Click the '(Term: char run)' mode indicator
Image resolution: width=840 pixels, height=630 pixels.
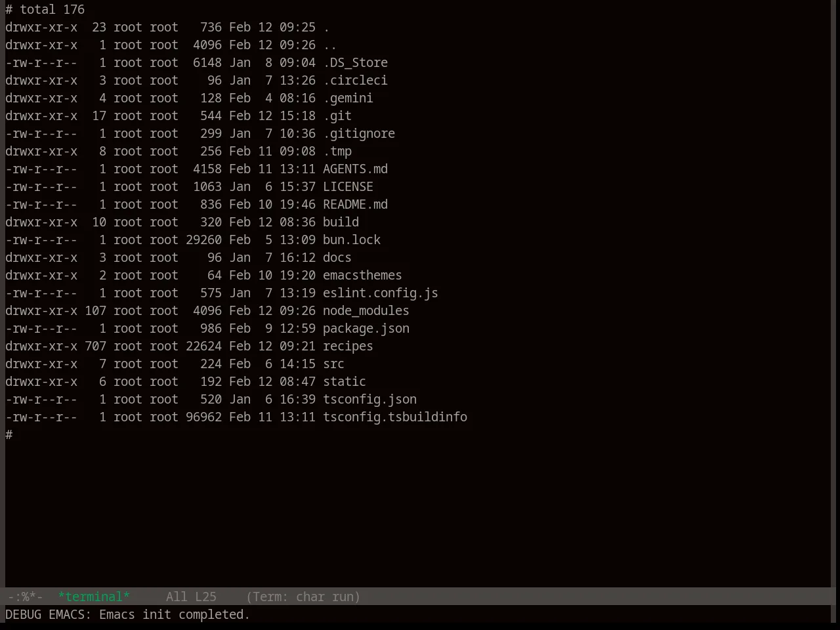303,597
